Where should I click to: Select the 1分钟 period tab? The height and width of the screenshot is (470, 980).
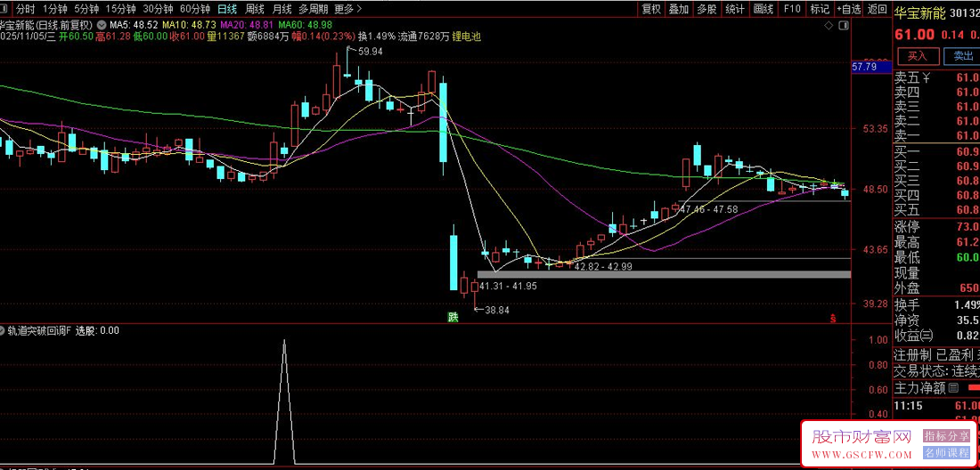tap(54, 9)
